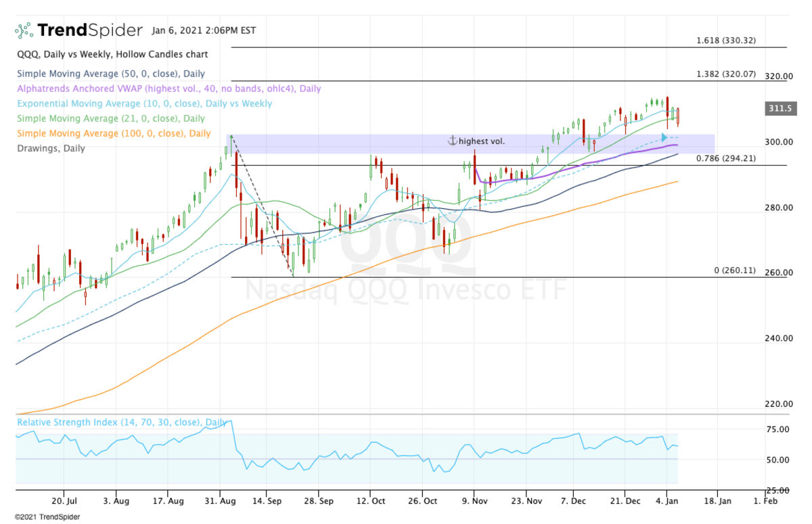Click the 'TrendSpider' brand name text
The height and width of the screenshot is (524, 812).
90,30
